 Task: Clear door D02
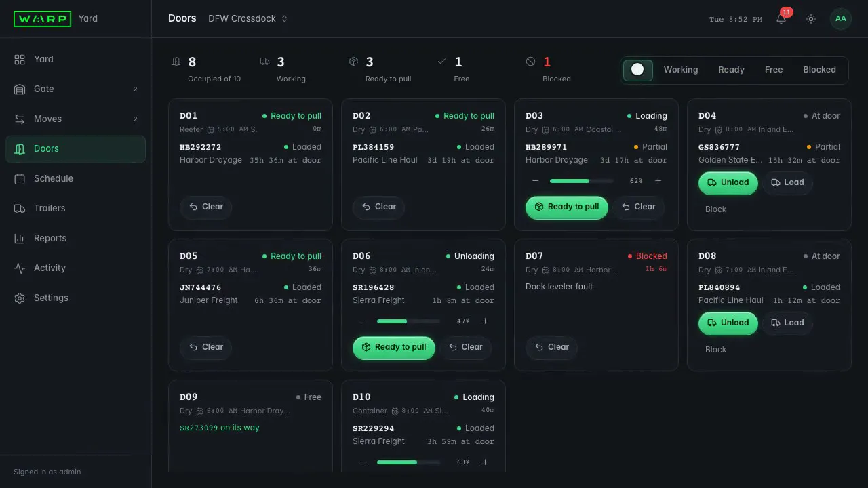379,207
